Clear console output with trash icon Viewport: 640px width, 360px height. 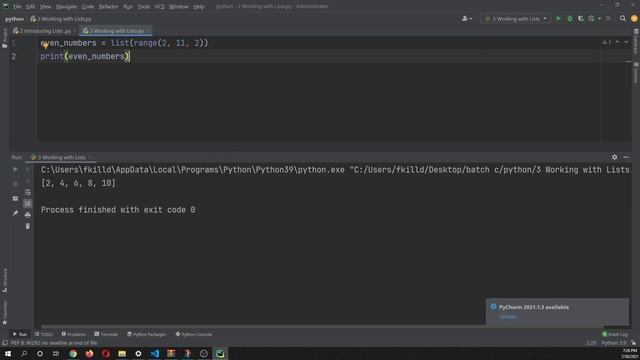click(x=28, y=226)
